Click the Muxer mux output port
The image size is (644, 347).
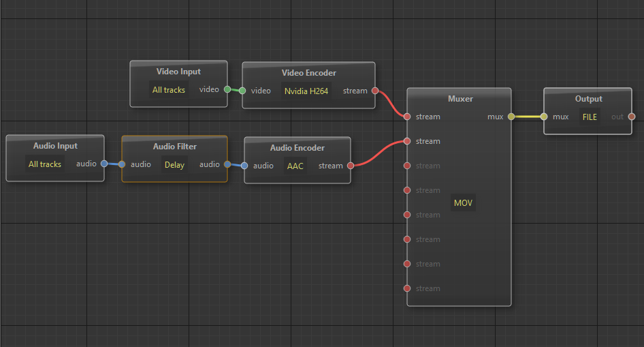pos(511,117)
